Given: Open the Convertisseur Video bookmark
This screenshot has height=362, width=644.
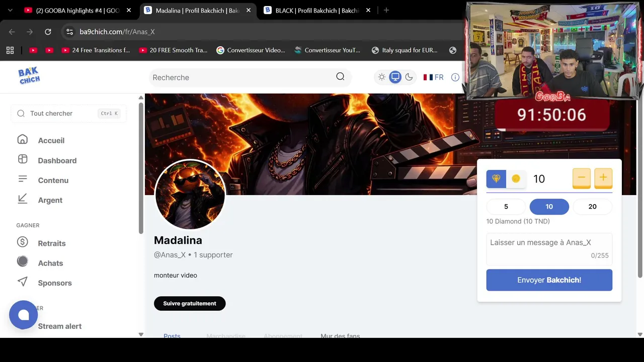Looking at the screenshot, I should 251,50.
